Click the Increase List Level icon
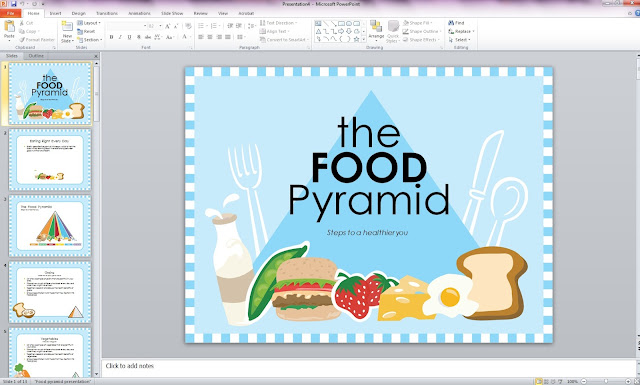Screen dimensions: 640x385 point(239,26)
